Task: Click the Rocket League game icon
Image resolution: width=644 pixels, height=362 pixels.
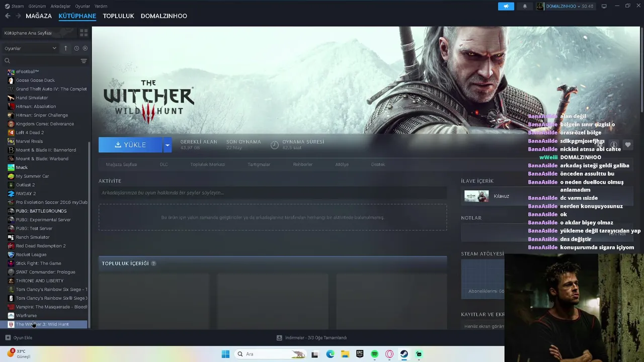Action: (x=11, y=254)
